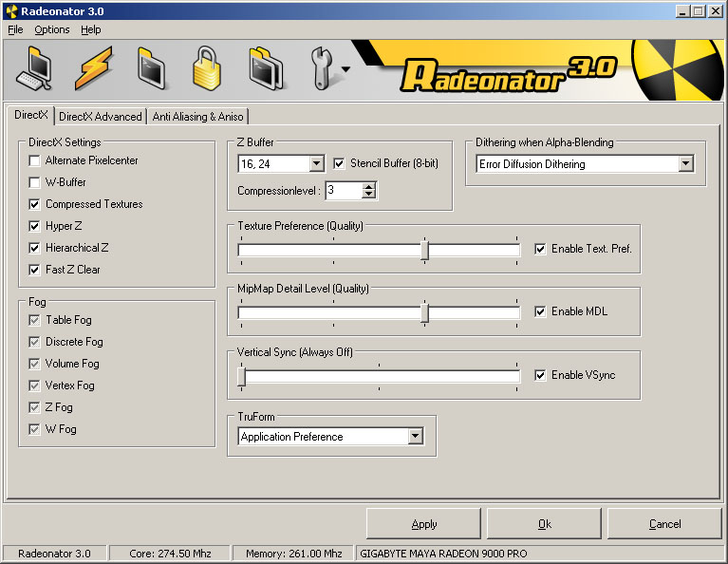
Task: Uncheck Enable VSync
Action: click(x=540, y=375)
